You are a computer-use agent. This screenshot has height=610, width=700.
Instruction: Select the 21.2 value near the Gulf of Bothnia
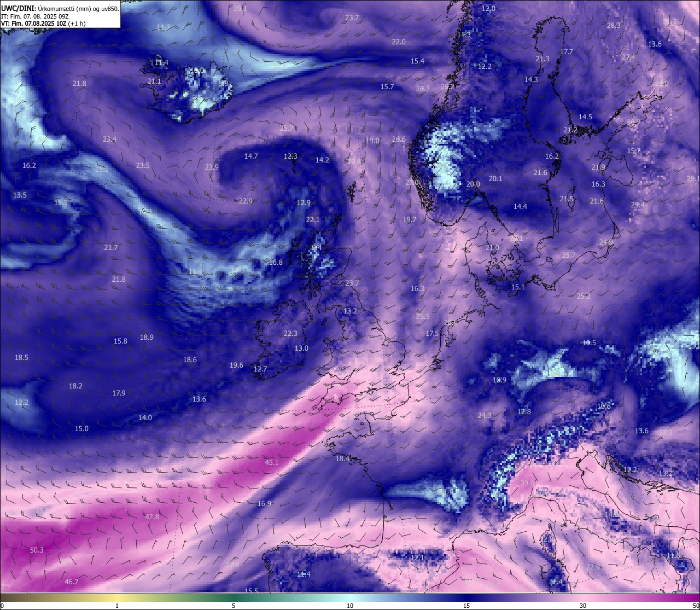coord(570,130)
